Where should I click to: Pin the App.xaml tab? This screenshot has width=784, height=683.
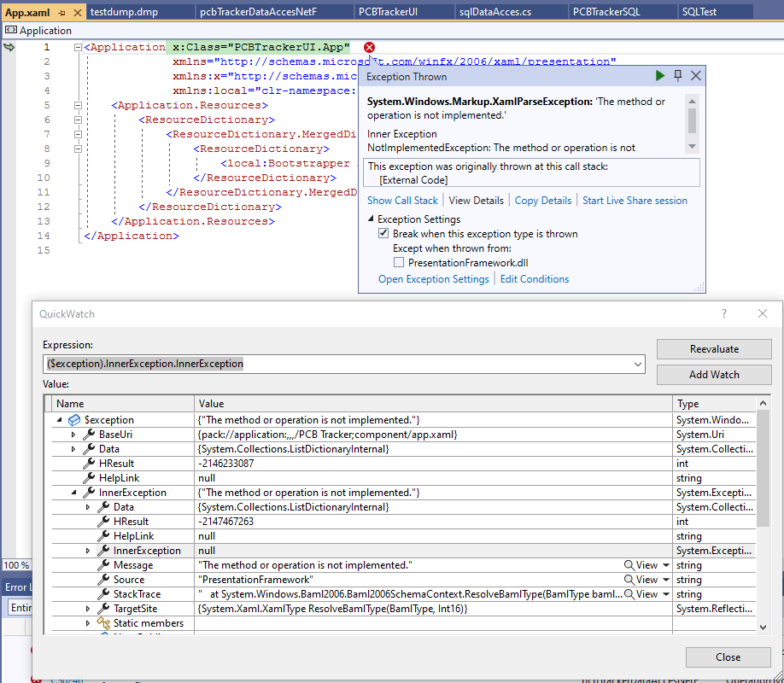pyautogui.click(x=61, y=12)
